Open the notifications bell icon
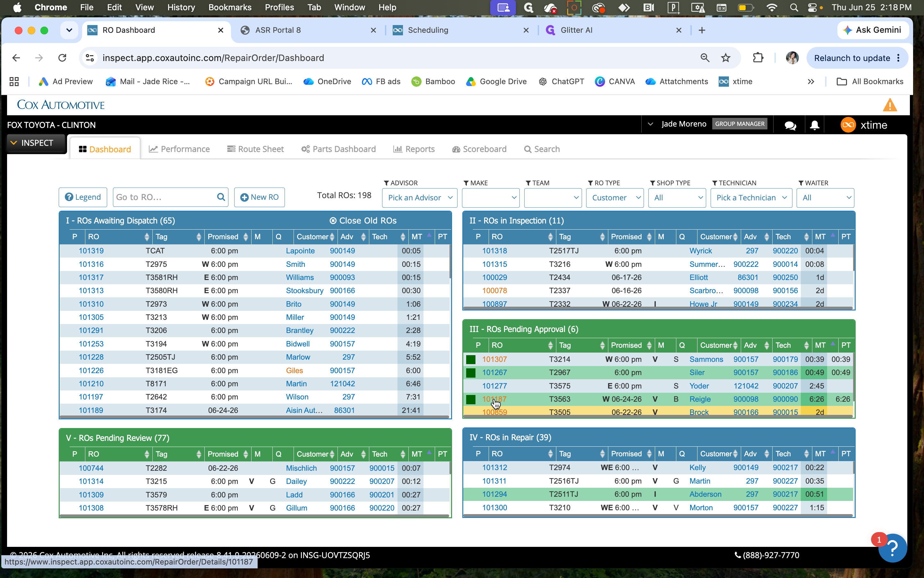This screenshot has height=578, width=924. tap(814, 125)
